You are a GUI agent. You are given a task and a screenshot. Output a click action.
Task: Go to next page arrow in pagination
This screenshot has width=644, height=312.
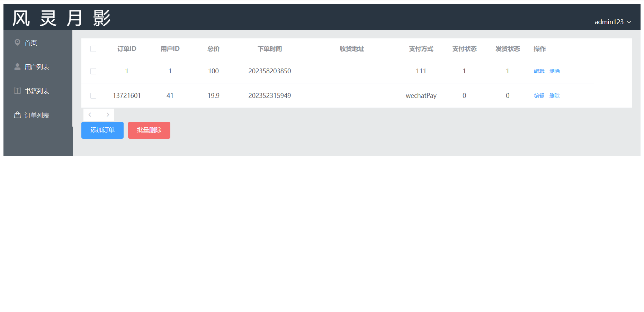tap(108, 114)
